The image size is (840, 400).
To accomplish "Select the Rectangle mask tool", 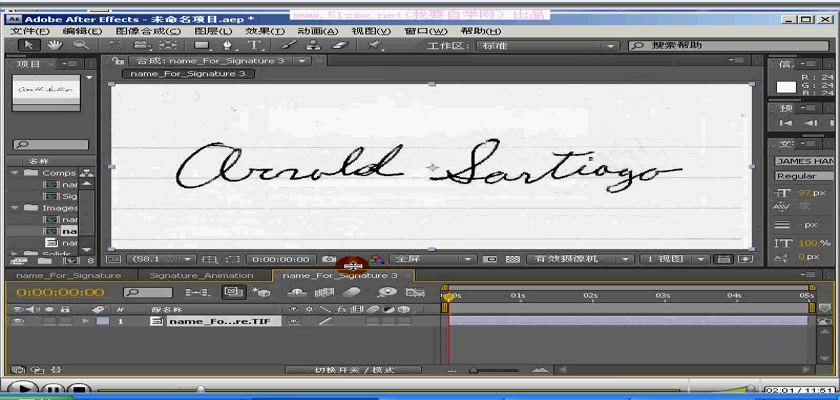I will click(x=202, y=46).
